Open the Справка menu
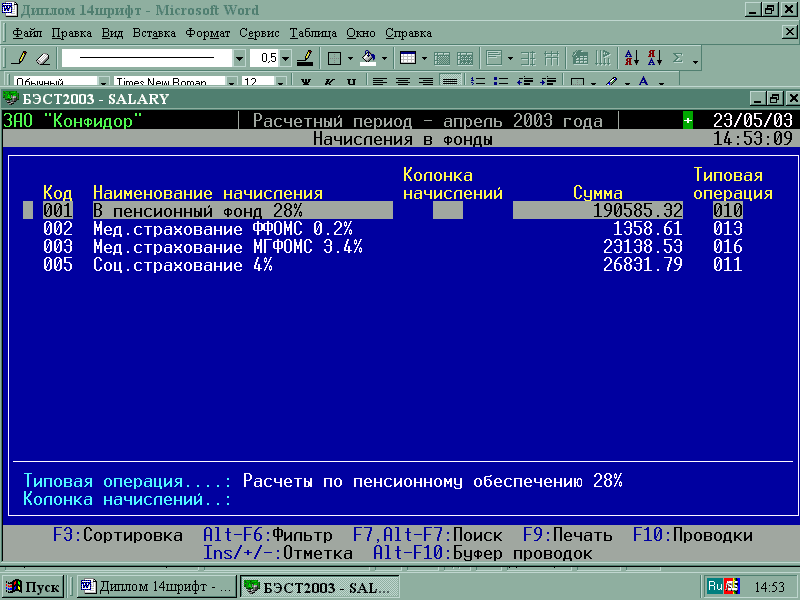 click(x=408, y=33)
